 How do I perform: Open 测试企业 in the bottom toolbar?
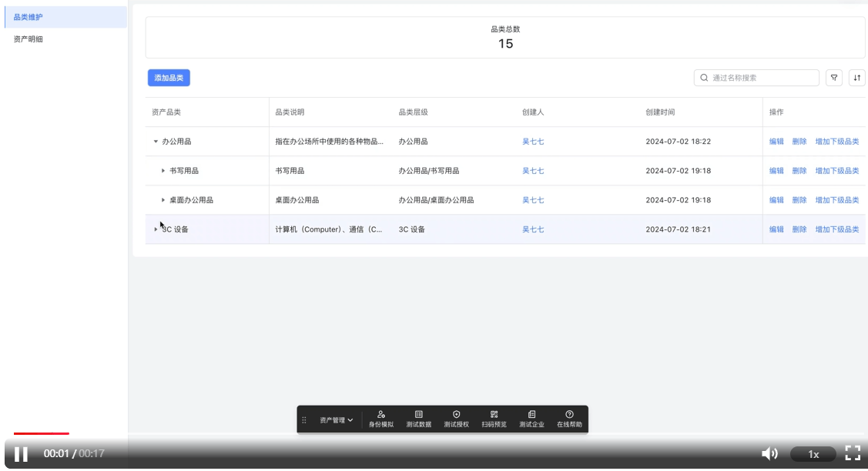pyautogui.click(x=531, y=419)
